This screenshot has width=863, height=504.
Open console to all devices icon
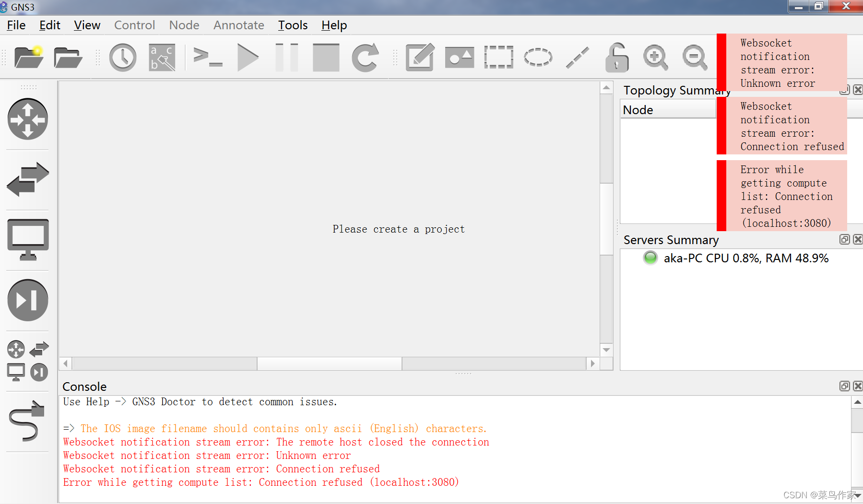pos(208,58)
